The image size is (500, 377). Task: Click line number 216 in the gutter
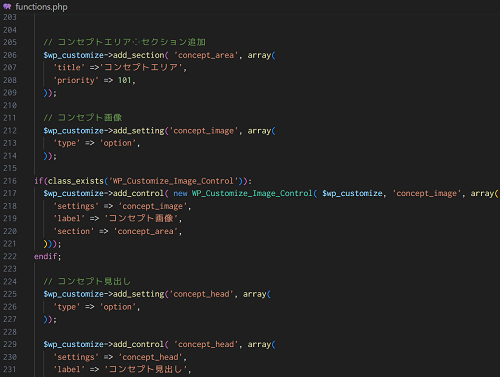[x=10, y=181]
